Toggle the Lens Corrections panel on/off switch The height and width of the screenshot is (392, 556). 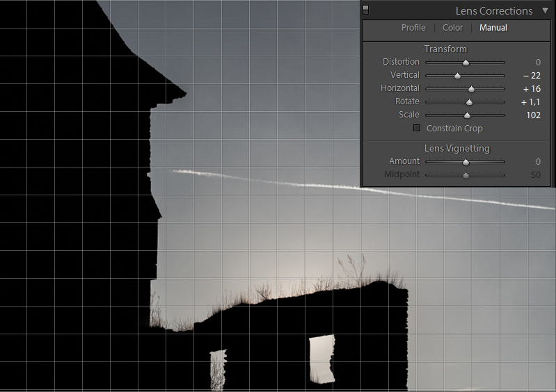click(x=366, y=10)
